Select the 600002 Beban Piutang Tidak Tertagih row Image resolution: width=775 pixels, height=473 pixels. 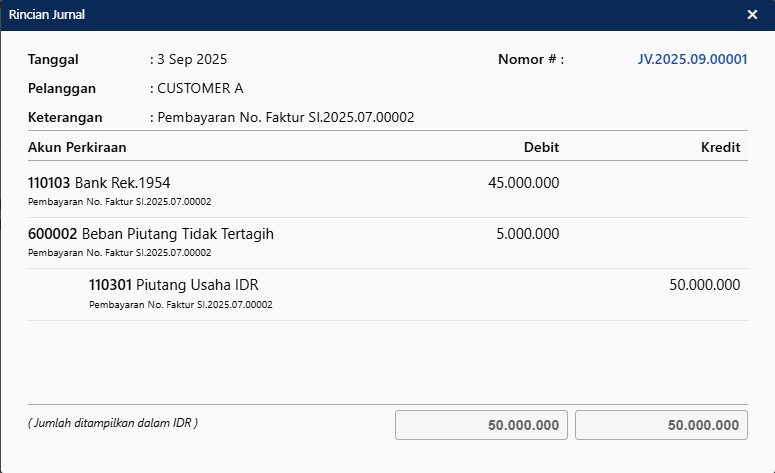pyautogui.click(x=151, y=234)
